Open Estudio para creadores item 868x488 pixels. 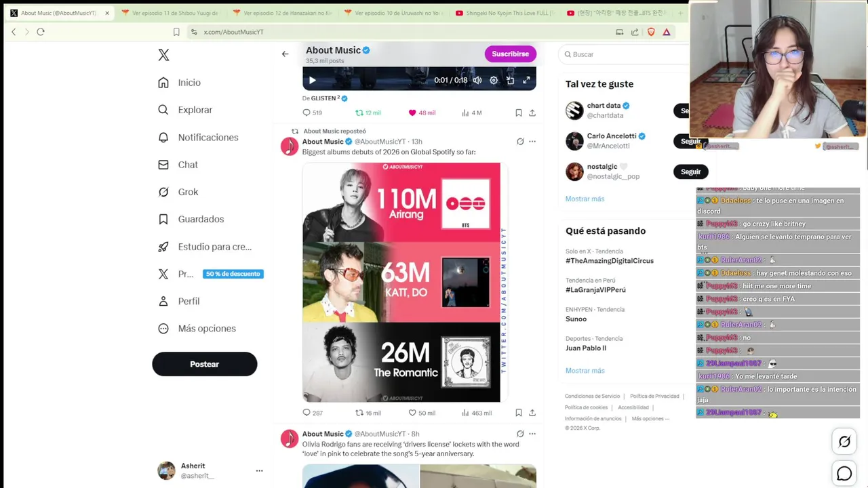[x=205, y=247]
